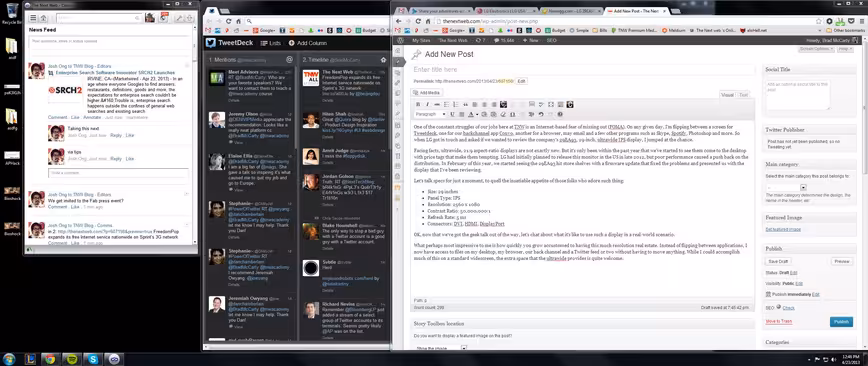
Task: Click the TweetDeck bird logo
Action: point(211,43)
